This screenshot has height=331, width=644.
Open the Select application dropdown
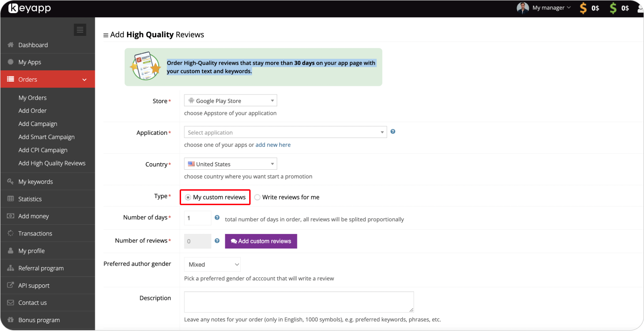click(x=285, y=132)
